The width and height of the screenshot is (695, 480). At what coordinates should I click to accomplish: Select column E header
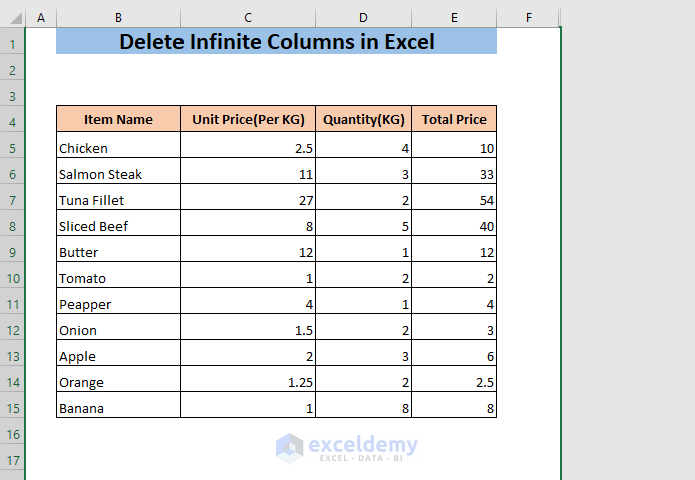pyautogui.click(x=454, y=18)
